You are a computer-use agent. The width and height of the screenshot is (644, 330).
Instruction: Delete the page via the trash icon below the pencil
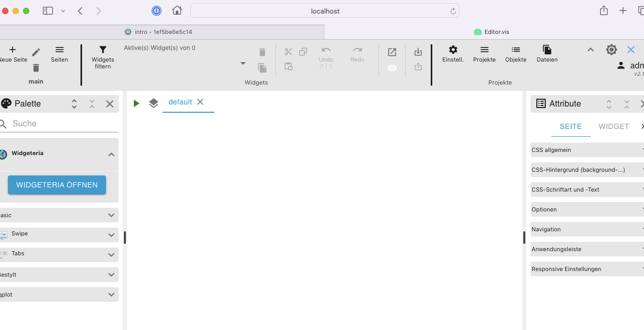pyautogui.click(x=36, y=68)
